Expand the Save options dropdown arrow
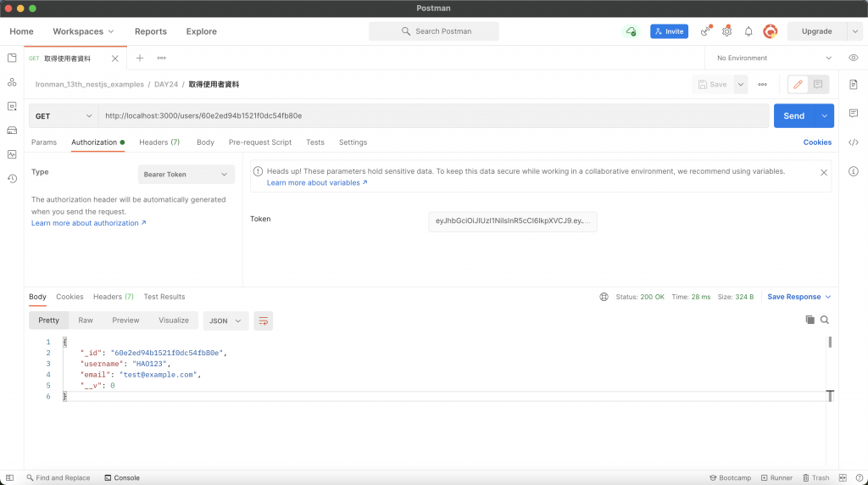Screen dimensions: 868x485 pos(740,85)
